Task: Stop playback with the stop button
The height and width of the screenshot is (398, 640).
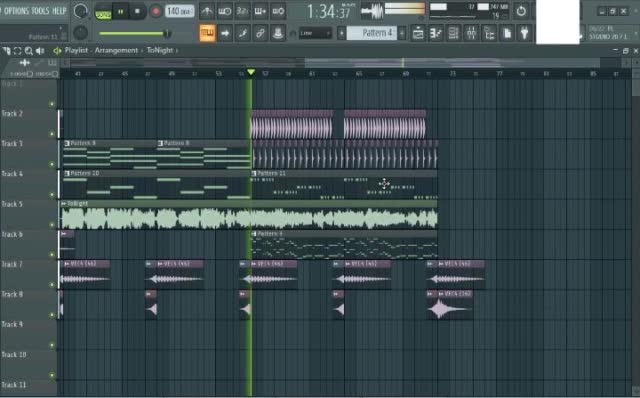Action: 137,12
